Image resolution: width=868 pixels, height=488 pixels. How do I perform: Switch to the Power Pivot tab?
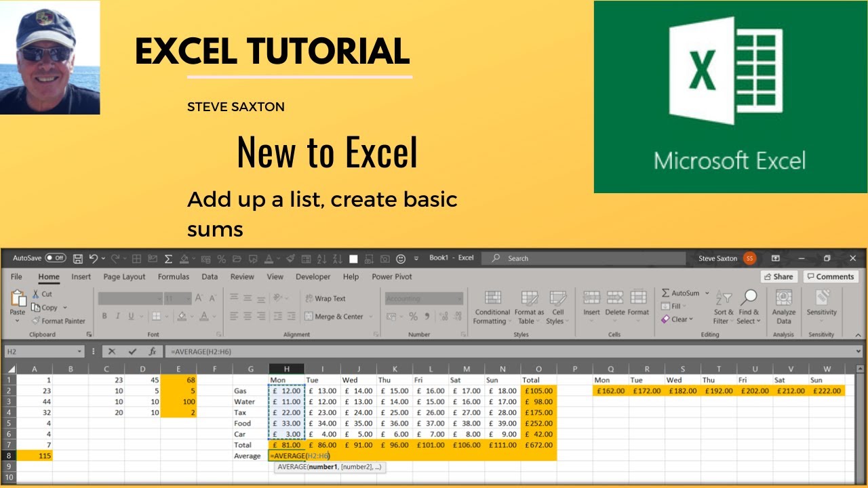[392, 277]
